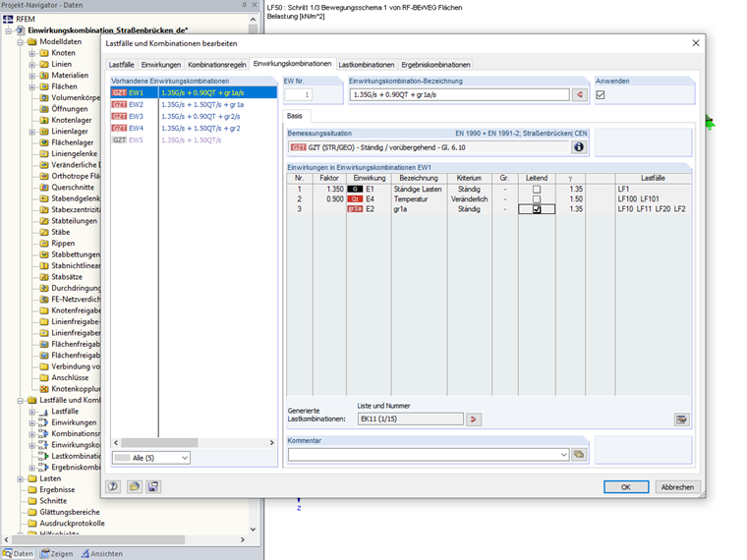Click the gr1a badge for E2

click(355, 209)
